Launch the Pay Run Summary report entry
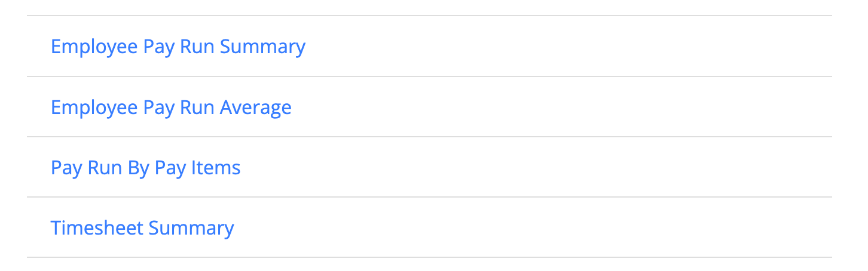The width and height of the screenshot is (868, 271). [x=178, y=47]
